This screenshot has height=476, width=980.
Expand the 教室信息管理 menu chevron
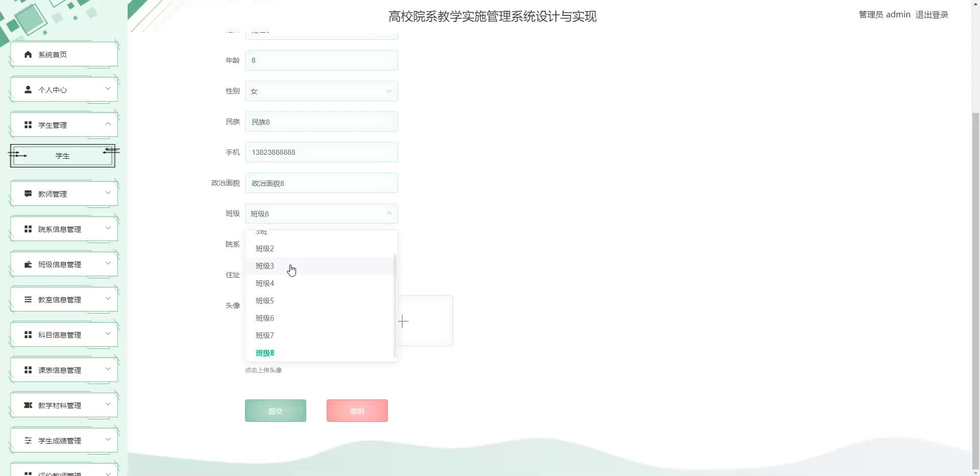coord(108,298)
